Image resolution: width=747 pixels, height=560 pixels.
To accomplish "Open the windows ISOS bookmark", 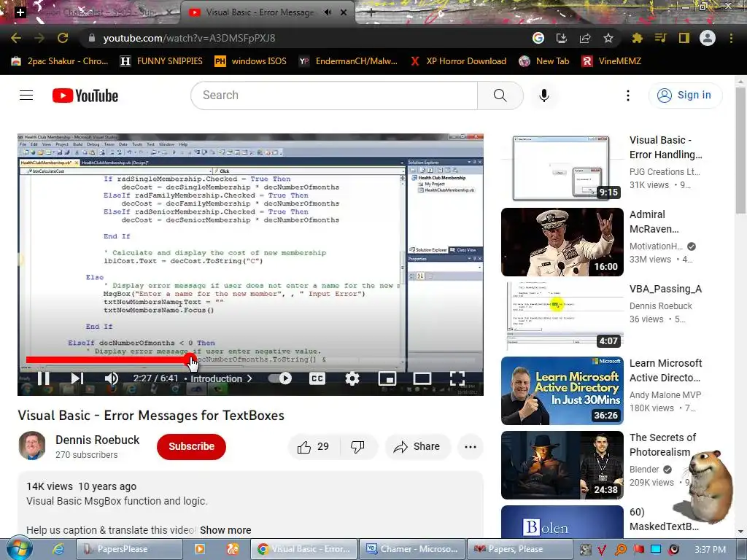I will [x=251, y=61].
